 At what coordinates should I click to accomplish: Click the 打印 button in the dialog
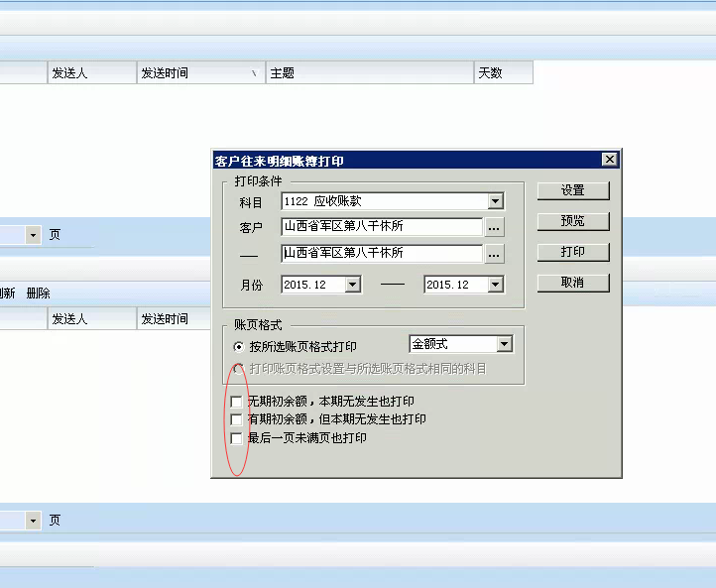pyautogui.click(x=572, y=252)
